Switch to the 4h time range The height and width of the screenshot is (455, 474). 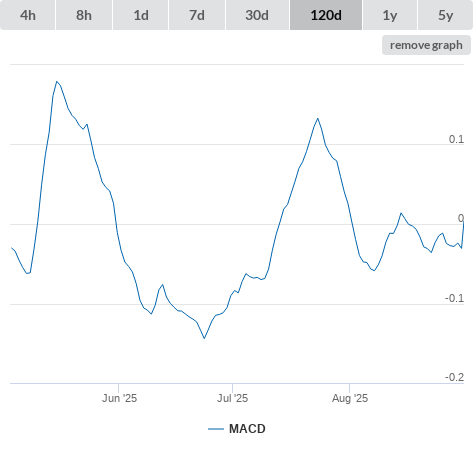tap(28, 15)
